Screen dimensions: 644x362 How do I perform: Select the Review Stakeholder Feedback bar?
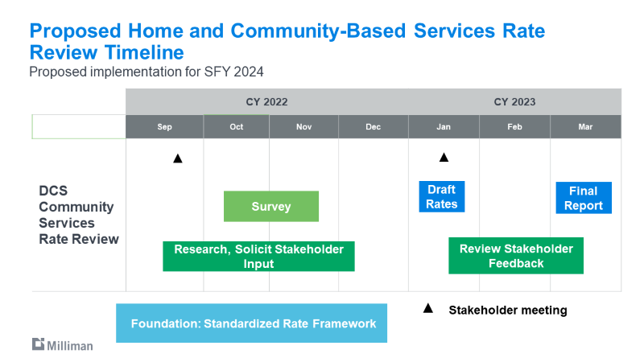pos(516,256)
